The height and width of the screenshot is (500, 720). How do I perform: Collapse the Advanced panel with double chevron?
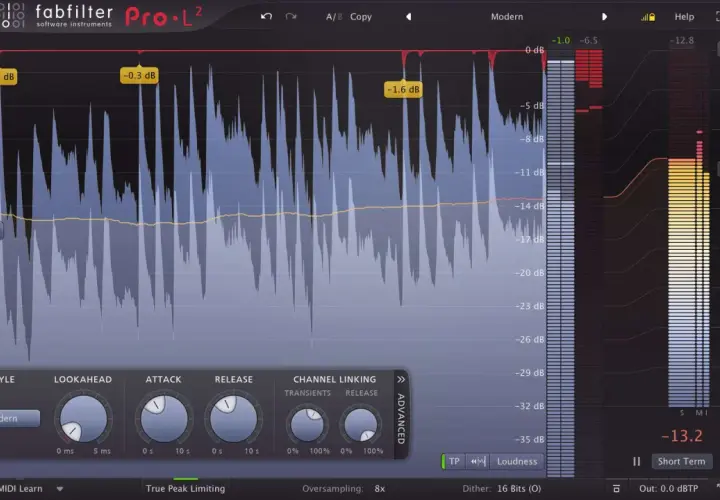[x=401, y=379]
